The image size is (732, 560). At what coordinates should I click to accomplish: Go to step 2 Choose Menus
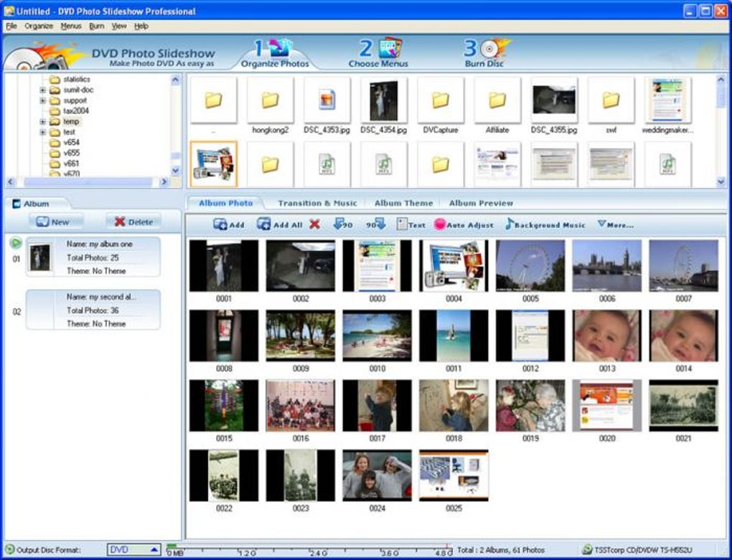(x=378, y=54)
